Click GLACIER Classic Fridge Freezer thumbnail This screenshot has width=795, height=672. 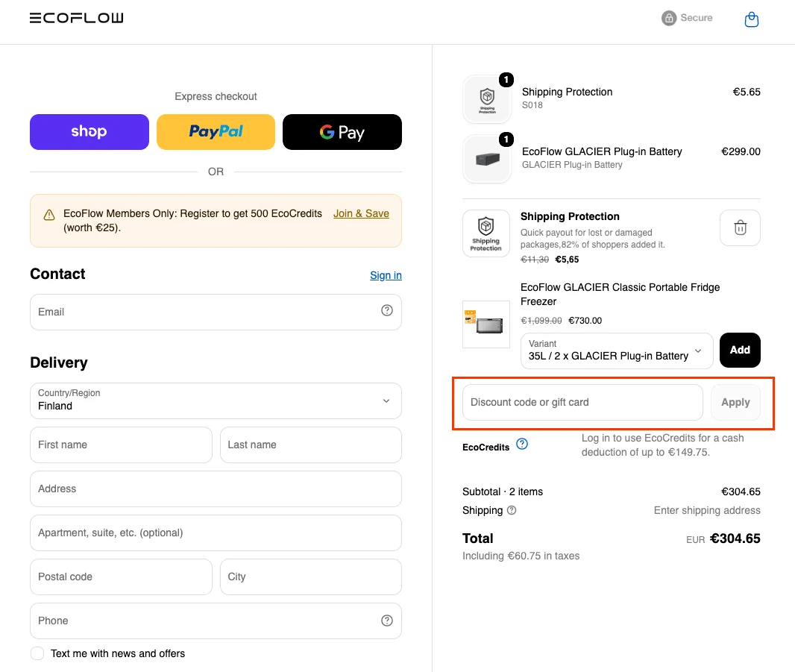point(486,324)
